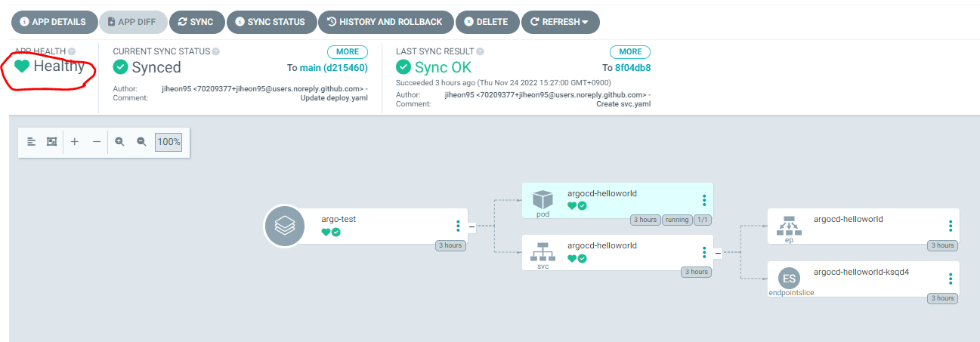Click the argocd-helloworld svc network icon
Viewport: 980px width, 342px height.
(x=543, y=251)
